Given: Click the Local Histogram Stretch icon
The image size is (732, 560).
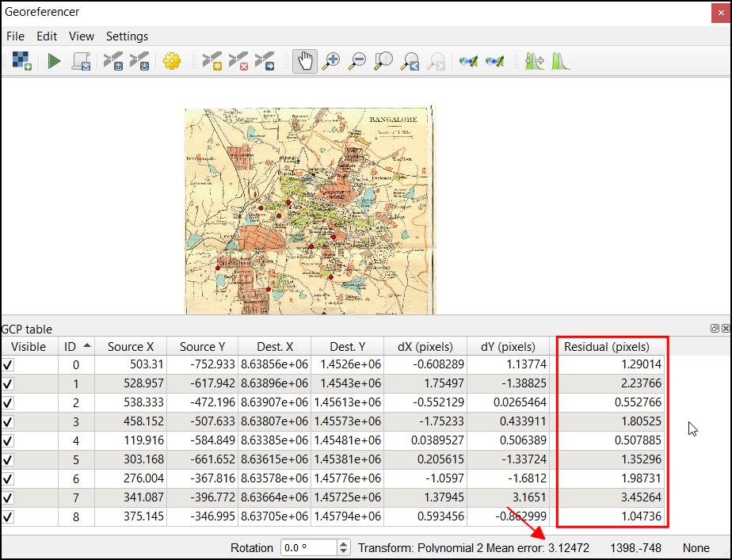Looking at the screenshot, I should pos(560,61).
